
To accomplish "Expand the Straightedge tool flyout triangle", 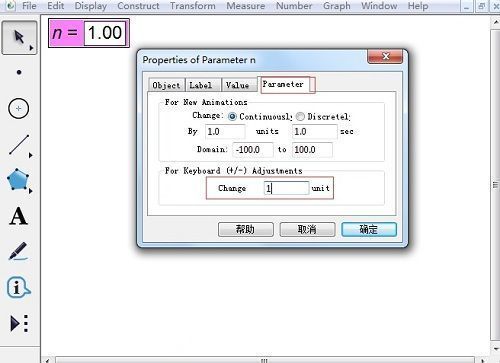I will click(x=31, y=155).
